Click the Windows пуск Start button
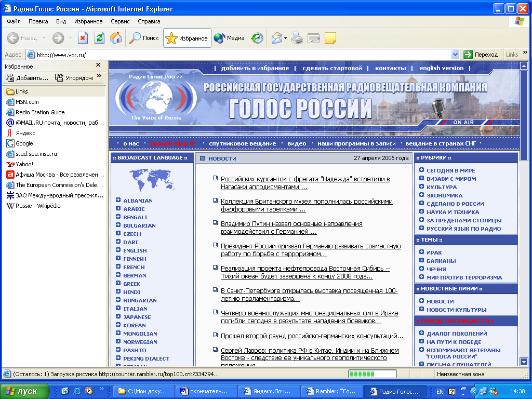The image size is (532, 399). 24,391
